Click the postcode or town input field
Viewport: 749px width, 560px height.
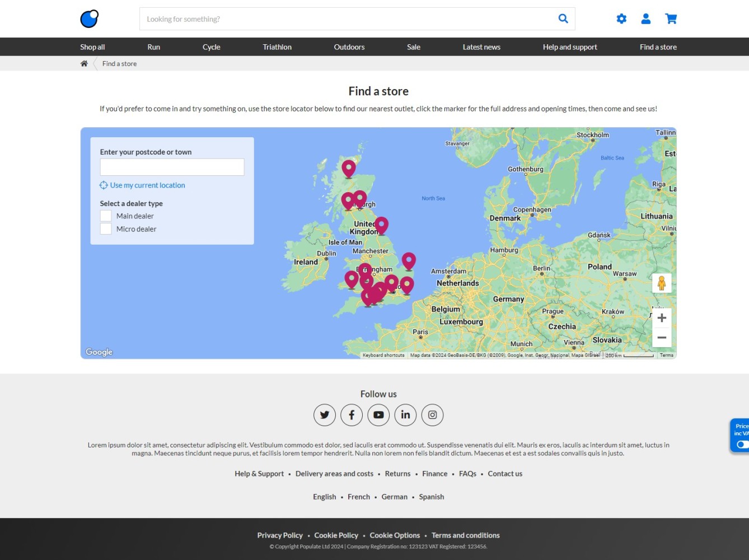[x=172, y=167]
